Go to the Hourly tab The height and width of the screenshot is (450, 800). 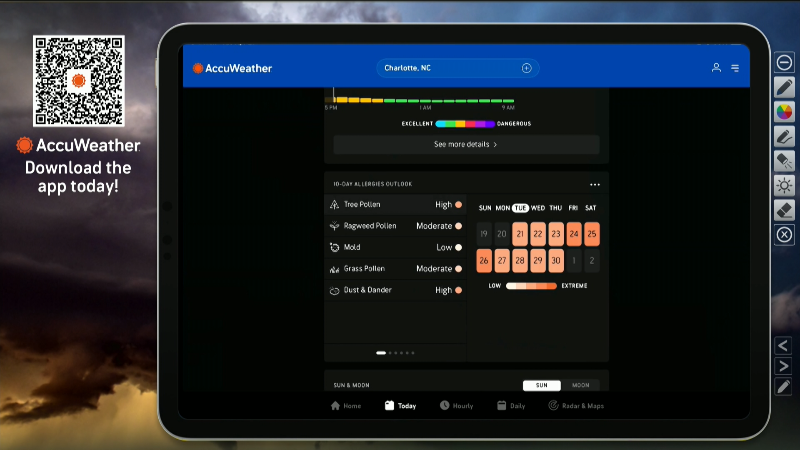[x=456, y=406]
